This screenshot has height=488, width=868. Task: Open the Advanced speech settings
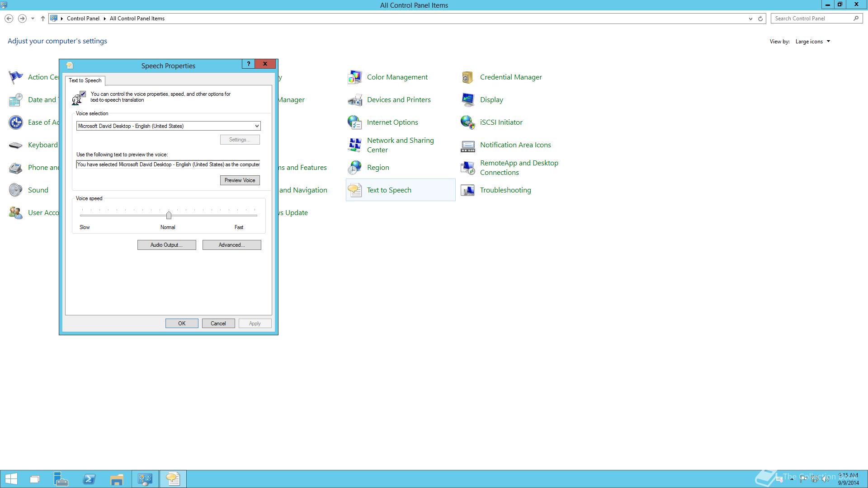231,245
